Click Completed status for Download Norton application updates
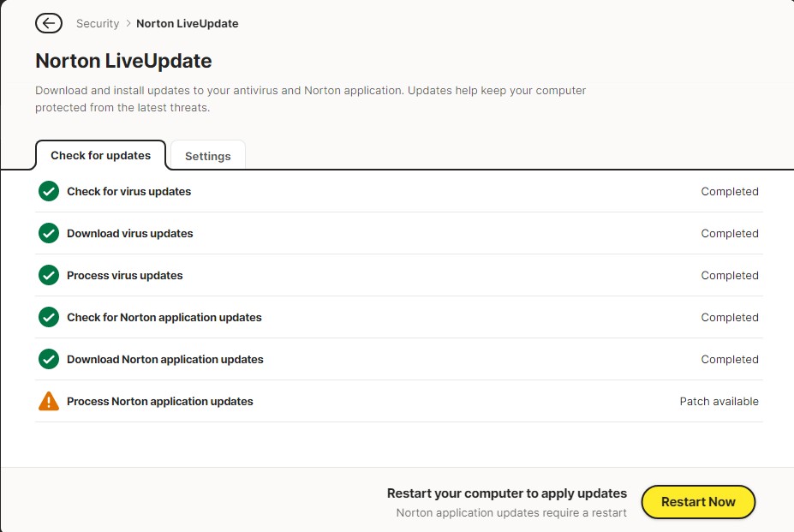 pos(730,360)
